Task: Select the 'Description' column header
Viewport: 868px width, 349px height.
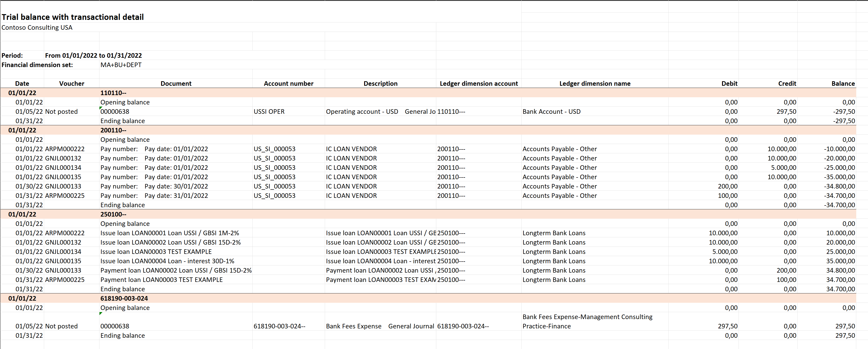Action: (380, 83)
